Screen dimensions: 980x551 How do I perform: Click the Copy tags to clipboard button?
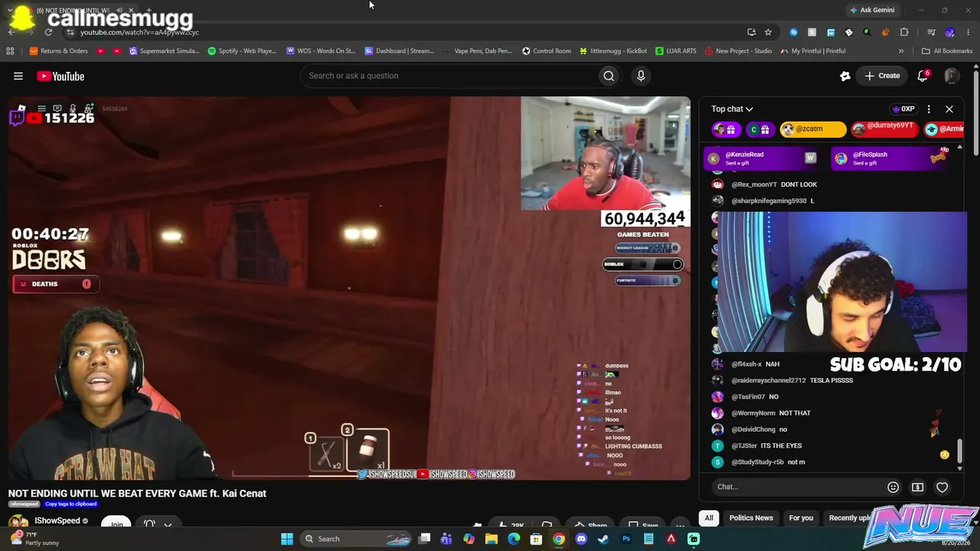click(71, 504)
